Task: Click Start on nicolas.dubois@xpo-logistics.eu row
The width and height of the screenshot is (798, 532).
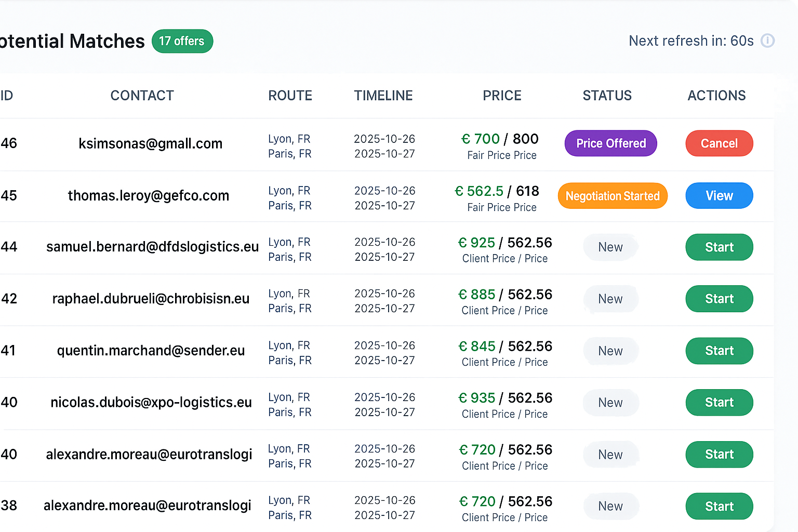Action: pos(719,403)
